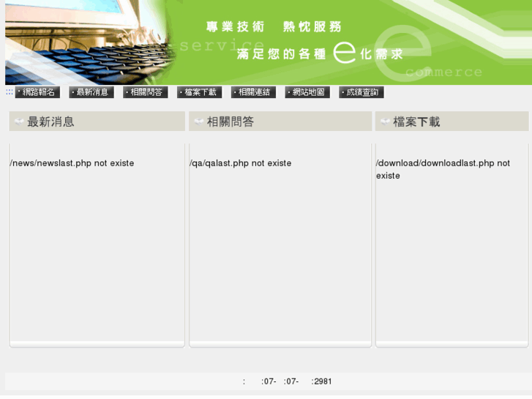
Task: Click the blue dotted icon before 網路報名
Action: [x=10, y=92]
